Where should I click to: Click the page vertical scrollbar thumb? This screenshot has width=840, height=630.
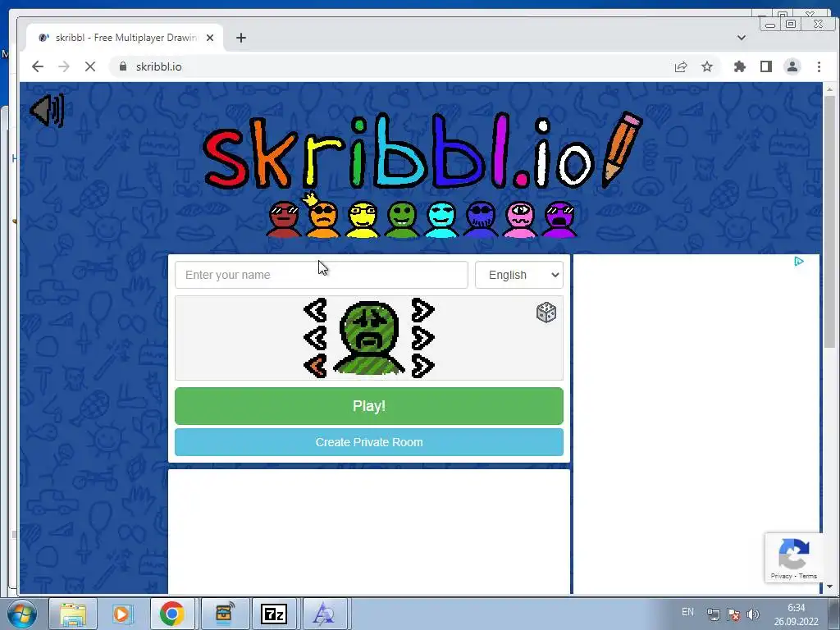pyautogui.click(x=829, y=222)
